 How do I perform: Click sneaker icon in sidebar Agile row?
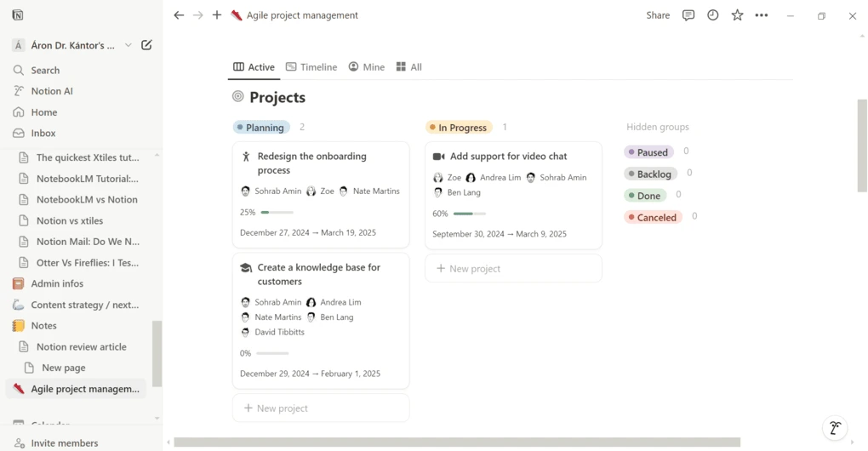(x=18, y=389)
